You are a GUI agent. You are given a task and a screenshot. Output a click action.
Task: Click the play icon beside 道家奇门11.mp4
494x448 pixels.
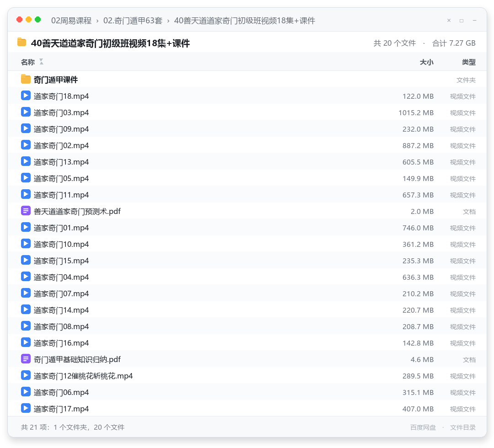26,194
